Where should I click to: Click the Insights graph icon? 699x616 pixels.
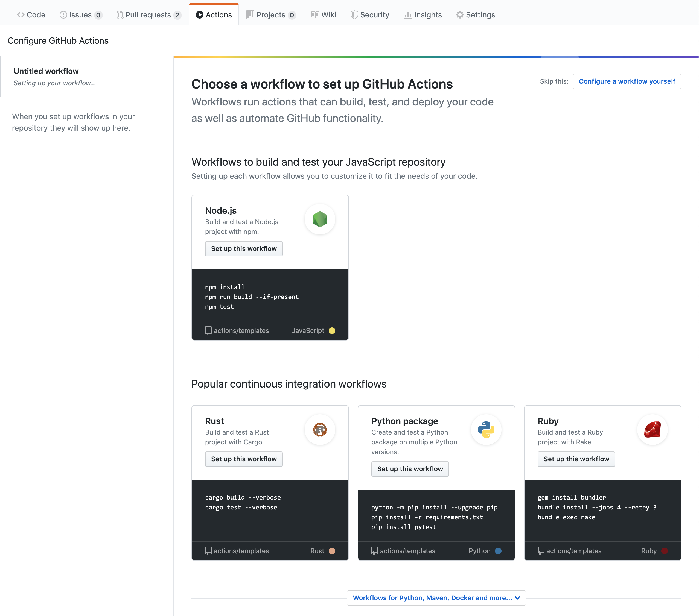[x=407, y=15]
